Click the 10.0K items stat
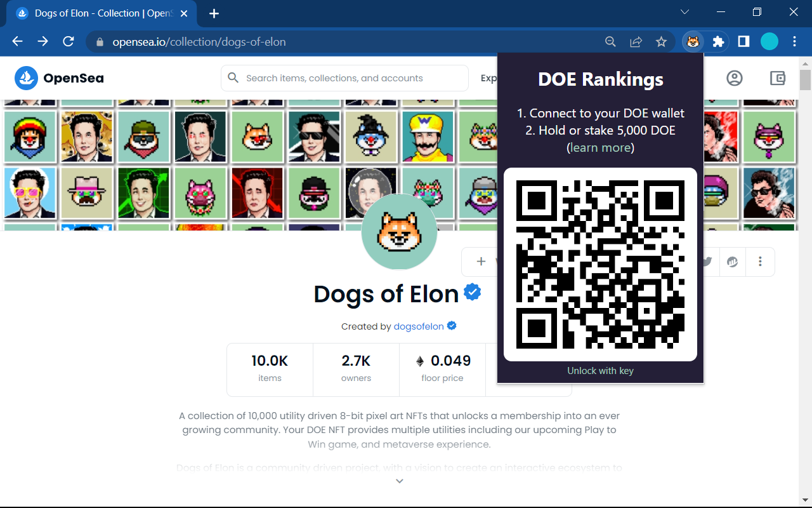 click(x=270, y=369)
